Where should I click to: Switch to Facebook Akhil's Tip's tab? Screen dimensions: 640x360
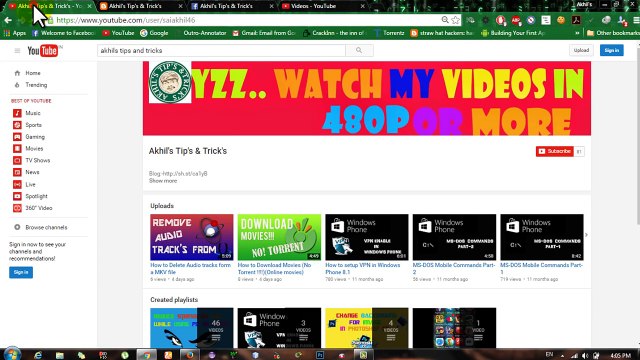point(231,6)
